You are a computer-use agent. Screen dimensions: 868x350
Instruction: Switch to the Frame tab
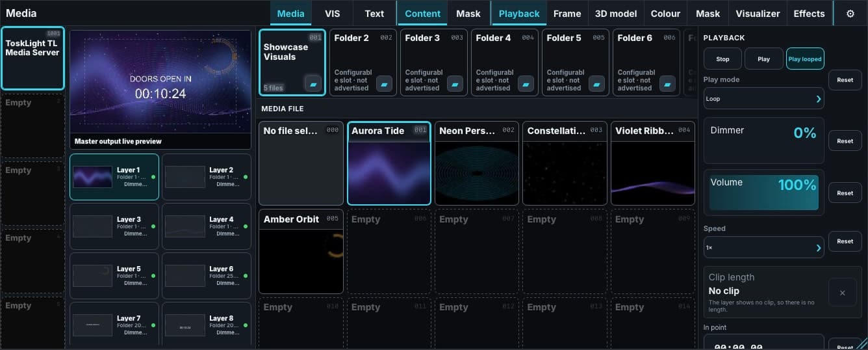(x=567, y=13)
